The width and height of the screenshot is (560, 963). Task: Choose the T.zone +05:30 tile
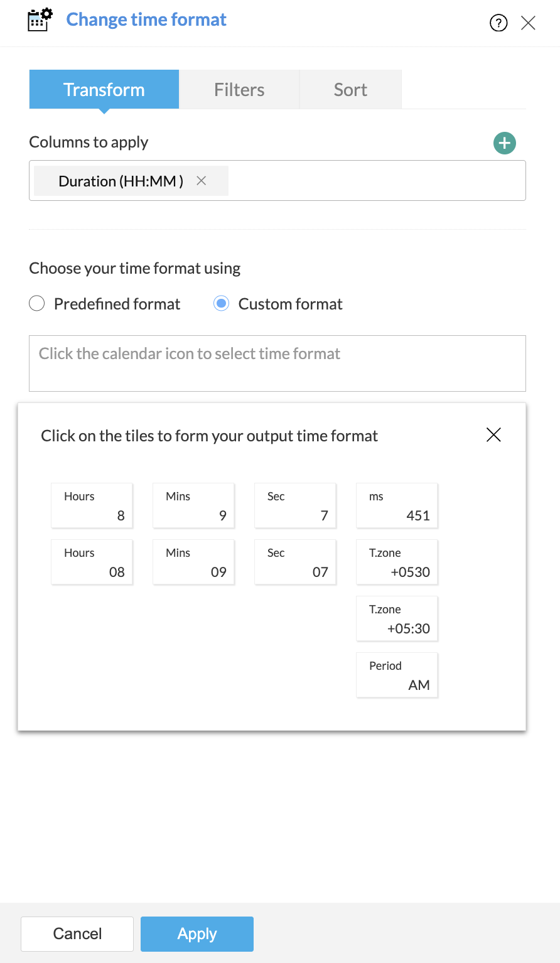pos(397,618)
